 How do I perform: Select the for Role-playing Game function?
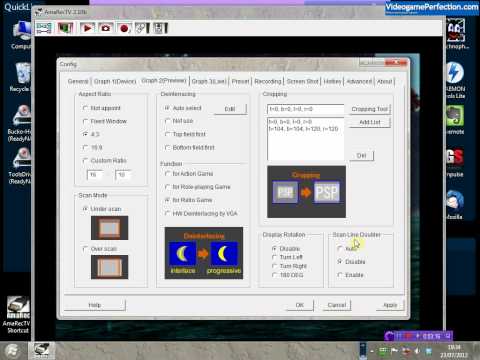tap(197, 187)
